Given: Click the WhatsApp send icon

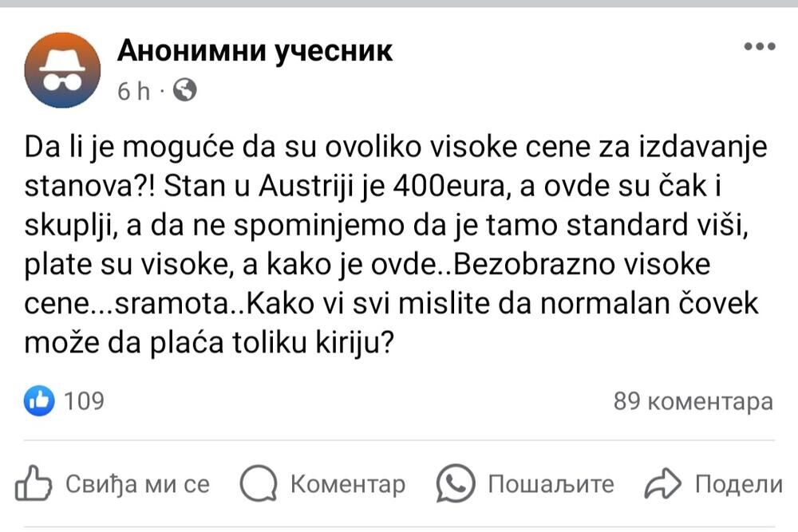Looking at the screenshot, I should coord(456,483).
